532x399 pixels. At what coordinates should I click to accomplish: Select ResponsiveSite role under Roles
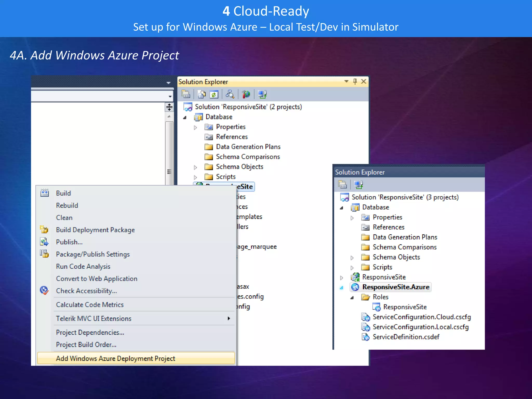click(x=405, y=307)
